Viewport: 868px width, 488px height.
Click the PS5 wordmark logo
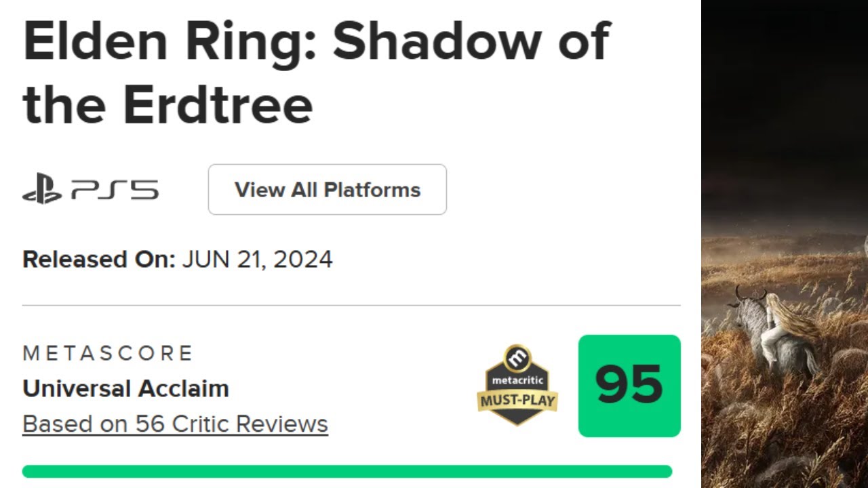pos(115,190)
